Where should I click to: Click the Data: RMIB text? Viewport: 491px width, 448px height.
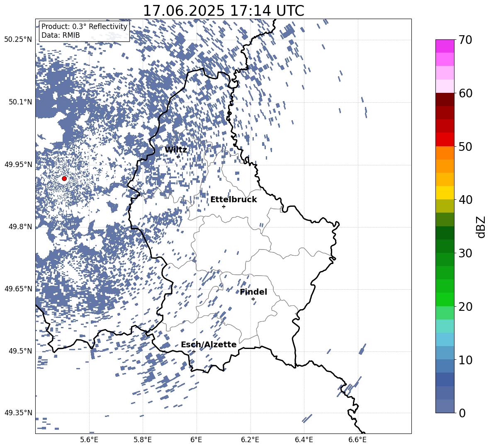tap(61, 35)
